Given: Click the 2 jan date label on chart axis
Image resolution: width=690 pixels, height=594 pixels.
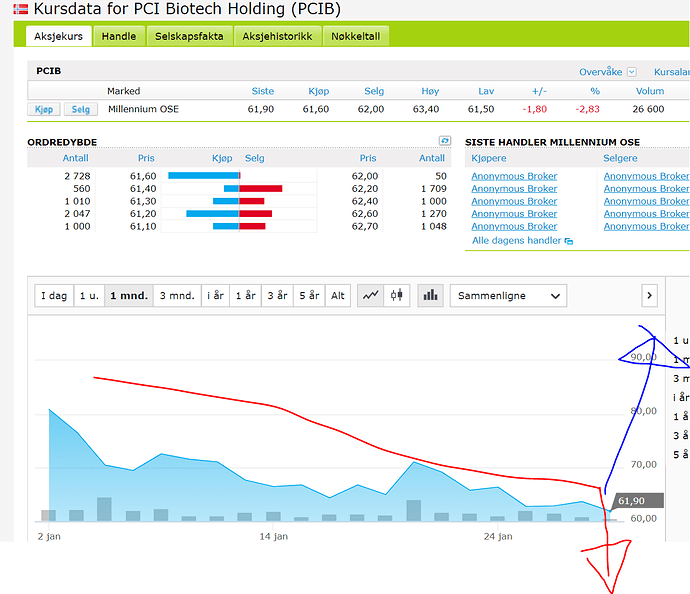Looking at the screenshot, I should click(49, 536).
